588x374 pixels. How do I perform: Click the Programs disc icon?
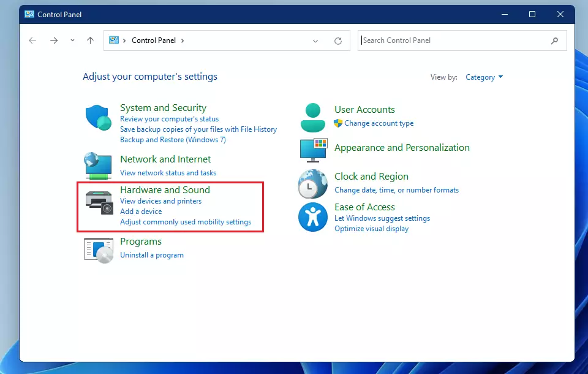click(99, 251)
